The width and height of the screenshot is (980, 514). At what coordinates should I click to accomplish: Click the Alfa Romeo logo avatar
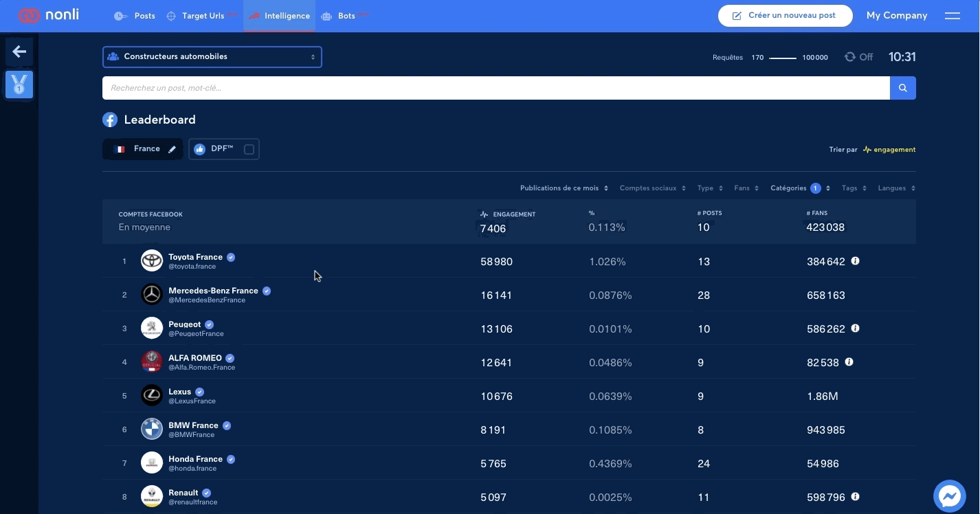152,362
